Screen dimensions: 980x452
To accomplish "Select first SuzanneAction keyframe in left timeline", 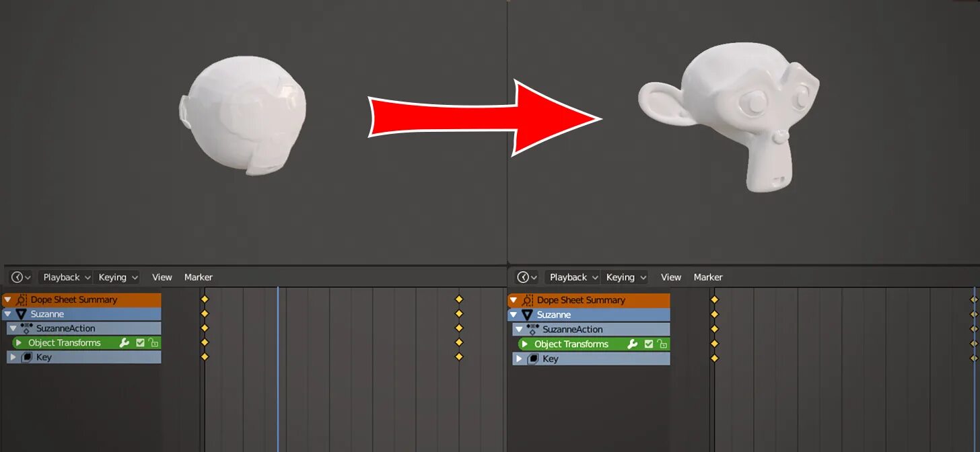I will click(205, 328).
